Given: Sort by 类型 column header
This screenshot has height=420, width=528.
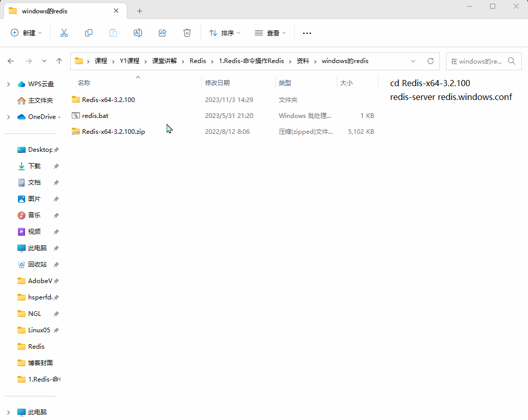Looking at the screenshot, I should (x=285, y=83).
